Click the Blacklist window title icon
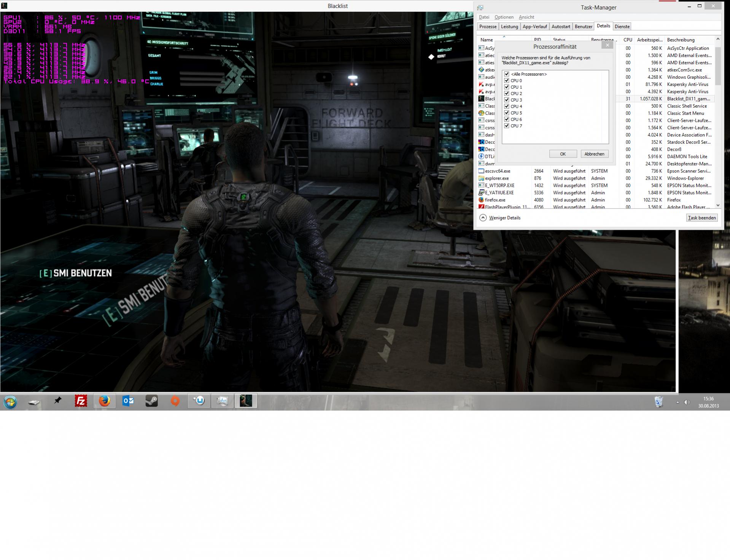 click(4, 6)
